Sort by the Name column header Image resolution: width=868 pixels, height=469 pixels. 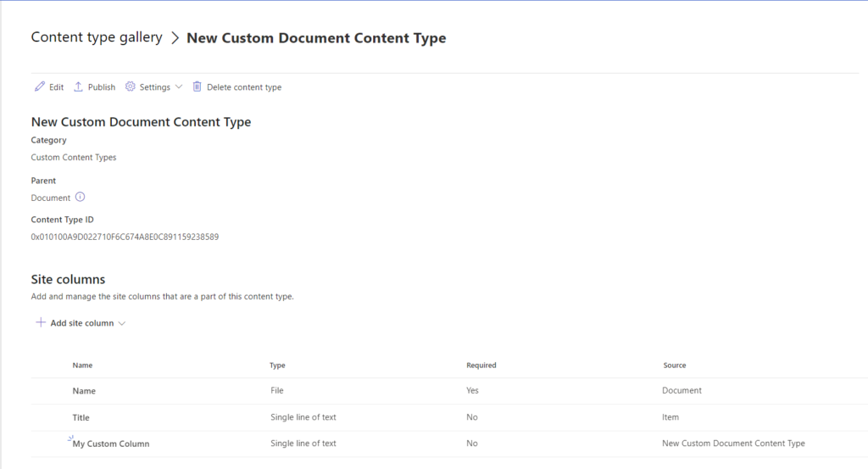coord(82,365)
